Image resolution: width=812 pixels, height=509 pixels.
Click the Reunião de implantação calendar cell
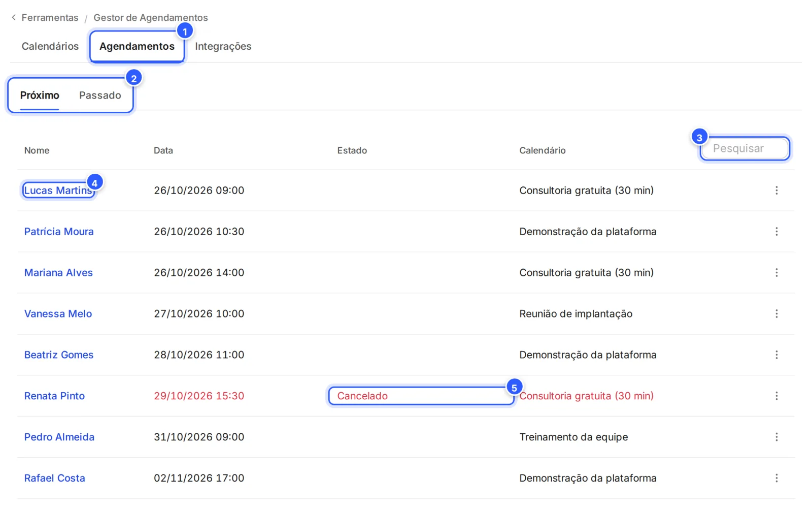(576, 314)
